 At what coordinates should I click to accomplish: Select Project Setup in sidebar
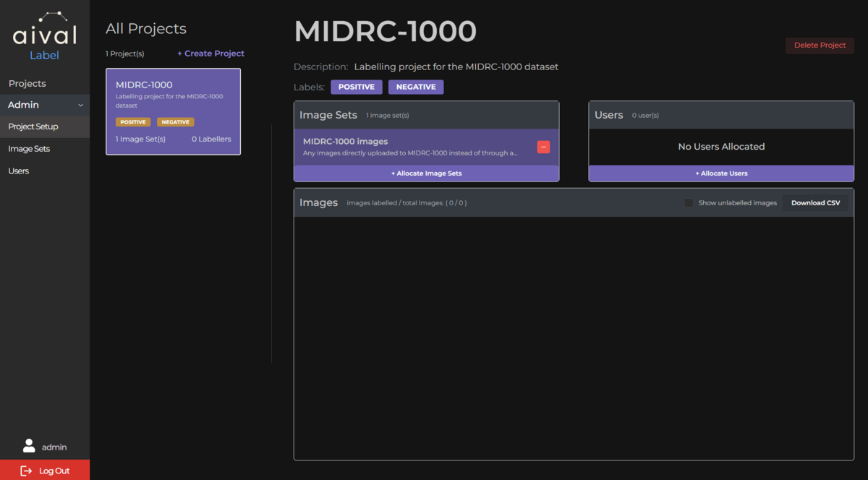click(x=33, y=127)
